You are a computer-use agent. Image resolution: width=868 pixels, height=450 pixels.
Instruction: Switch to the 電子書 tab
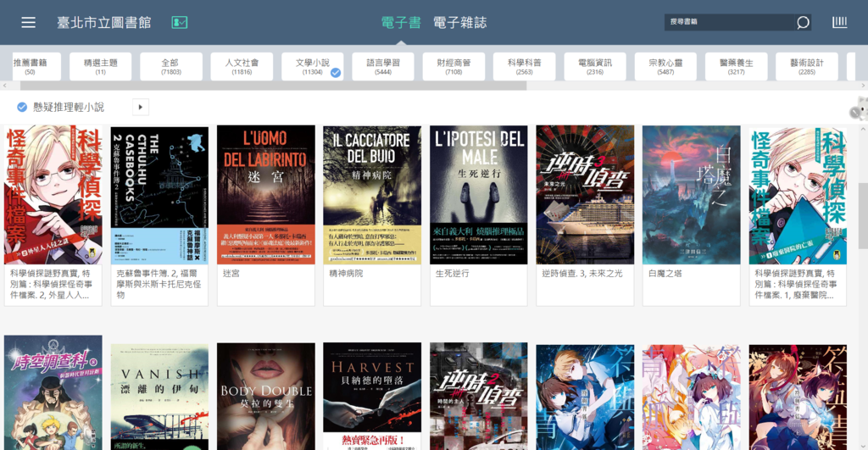pos(401,22)
